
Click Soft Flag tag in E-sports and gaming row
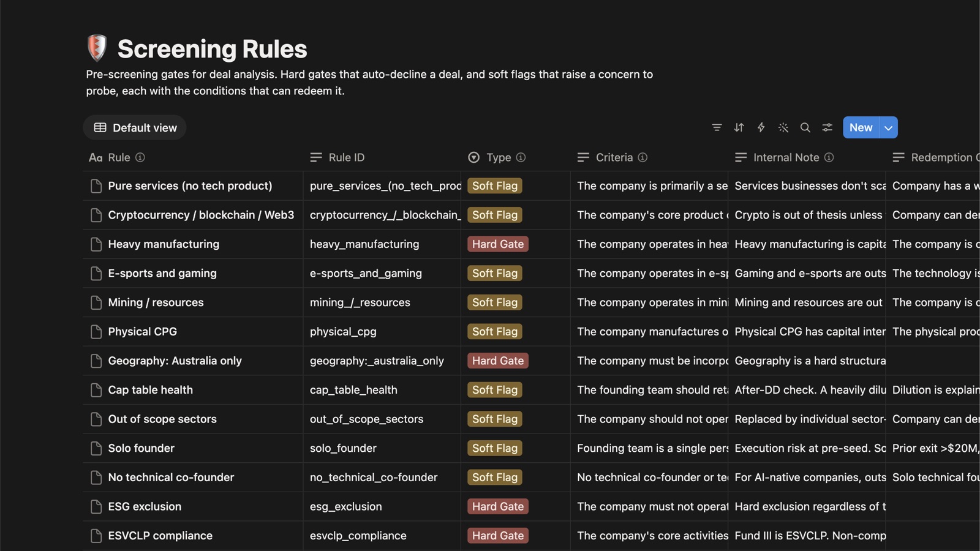[x=495, y=273]
